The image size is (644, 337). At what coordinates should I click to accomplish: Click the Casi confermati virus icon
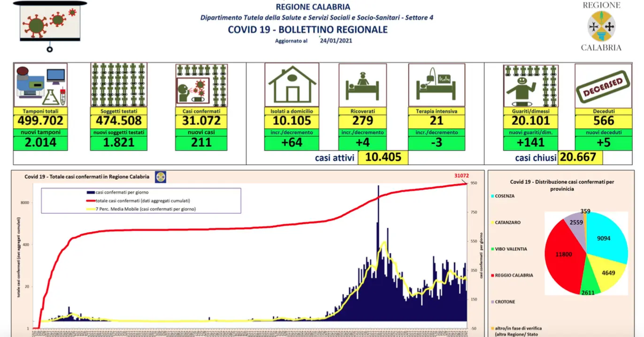pyautogui.click(x=201, y=85)
